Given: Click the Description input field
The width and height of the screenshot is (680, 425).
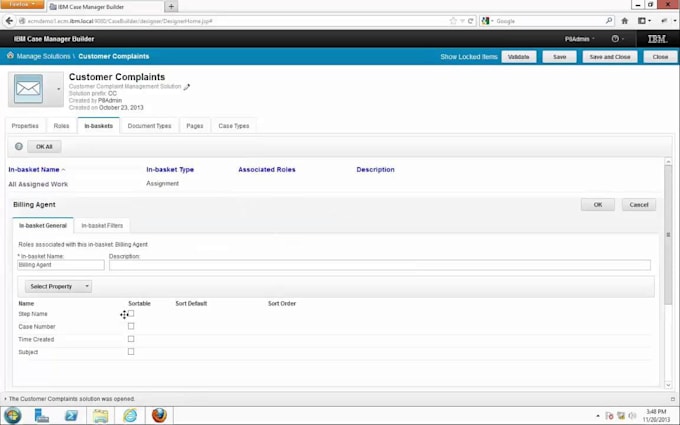Looking at the screenshot, I should (x=380, y=265).
